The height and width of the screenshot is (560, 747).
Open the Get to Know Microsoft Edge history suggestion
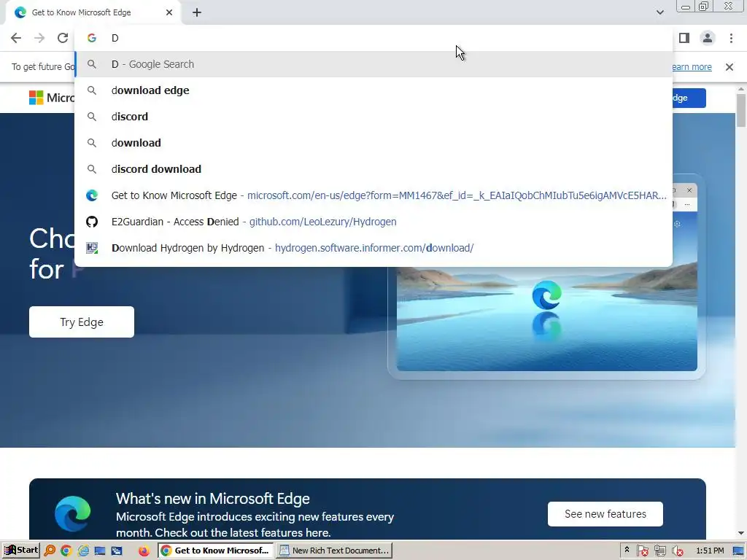(373, 195)
